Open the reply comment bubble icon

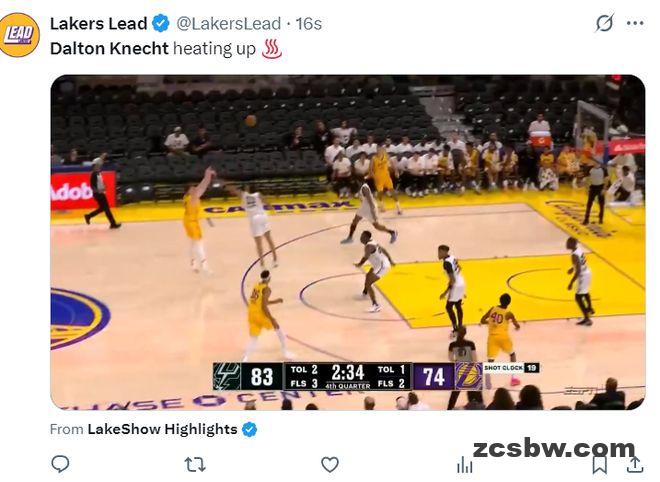[60, 464]
